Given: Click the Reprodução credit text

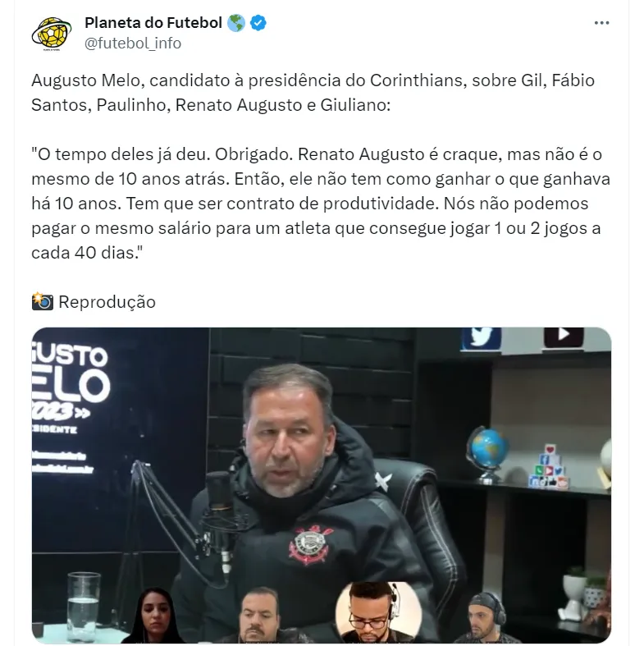Looking at the screenshot, I should point(107,302).
